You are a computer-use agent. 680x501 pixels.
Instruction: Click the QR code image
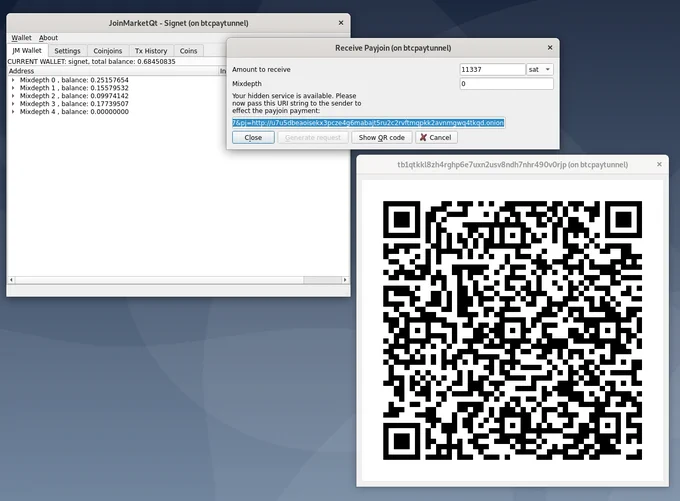(x=512, y=330)
